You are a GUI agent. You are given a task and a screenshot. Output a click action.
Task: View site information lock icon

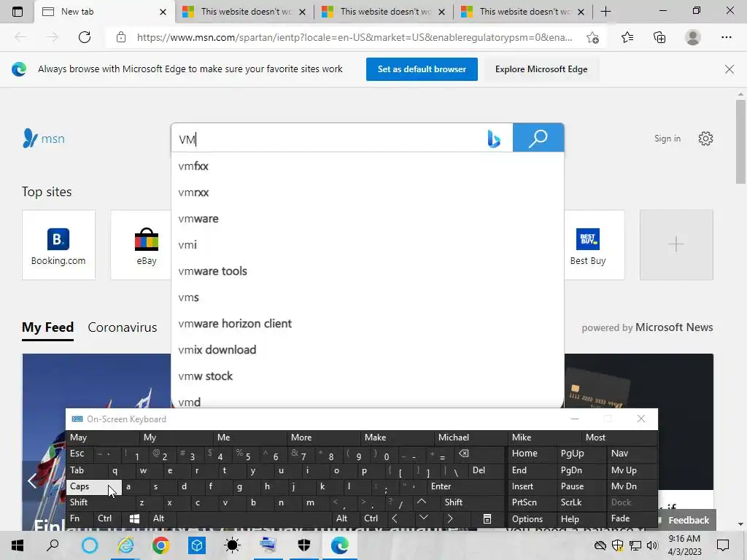point(121,37)
